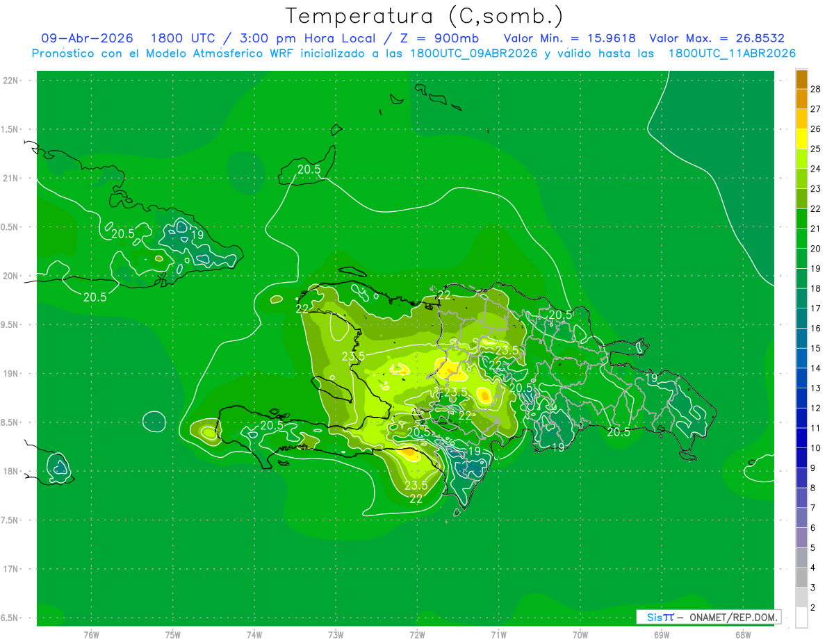
Task: Click the 72W longitude axis label
Action: (417, 634)
